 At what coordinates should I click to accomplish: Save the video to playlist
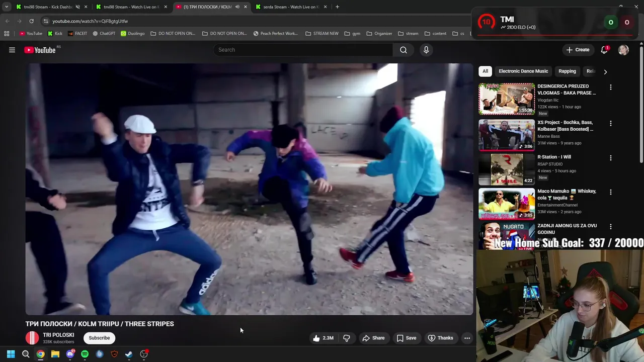(x=406, y=338)
